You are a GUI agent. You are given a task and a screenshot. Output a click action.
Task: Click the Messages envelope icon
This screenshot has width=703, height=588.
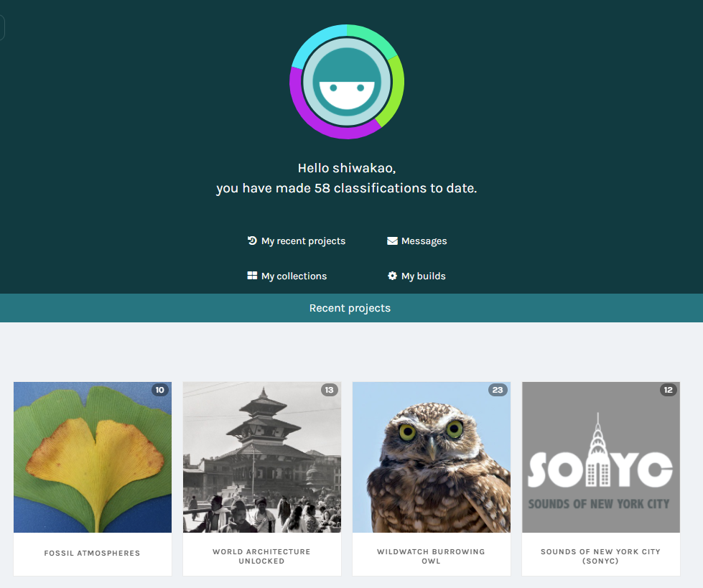point(392,241)
